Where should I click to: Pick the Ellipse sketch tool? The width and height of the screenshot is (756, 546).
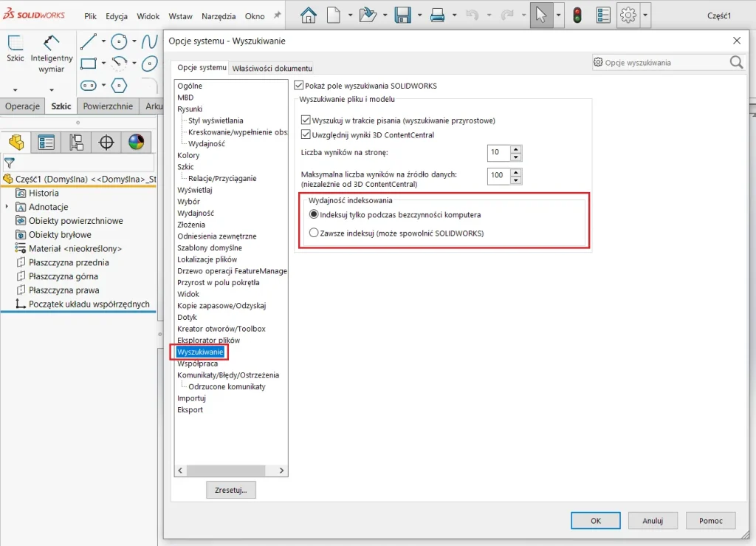click(150, 64)
